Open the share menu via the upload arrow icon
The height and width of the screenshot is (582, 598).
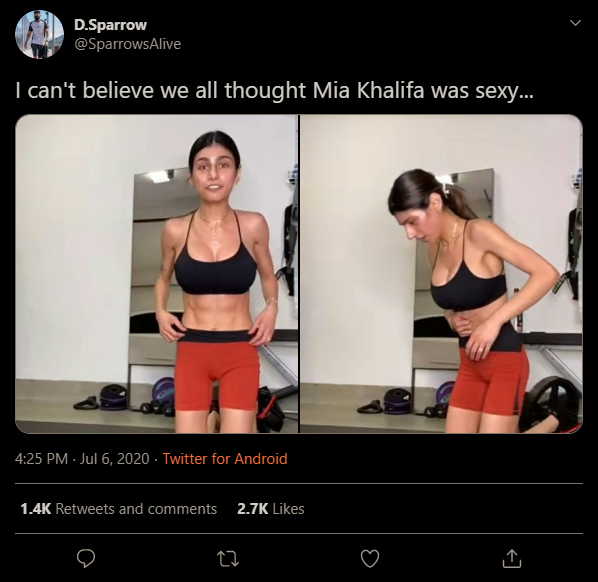(512, 558)
